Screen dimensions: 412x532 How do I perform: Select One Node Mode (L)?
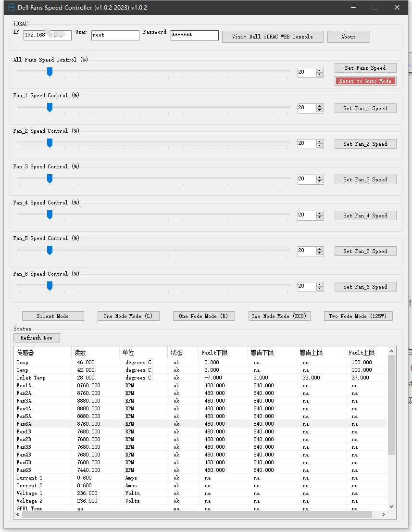[128, 316]
